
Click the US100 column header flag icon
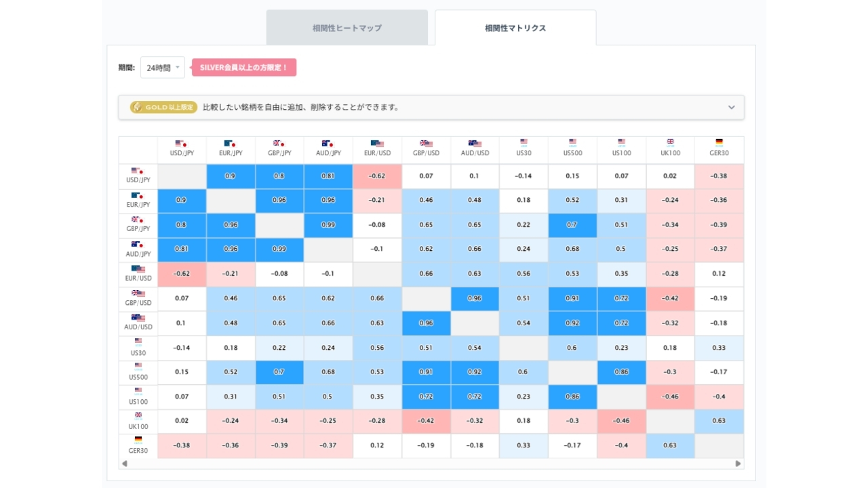(x=621, y=143)
